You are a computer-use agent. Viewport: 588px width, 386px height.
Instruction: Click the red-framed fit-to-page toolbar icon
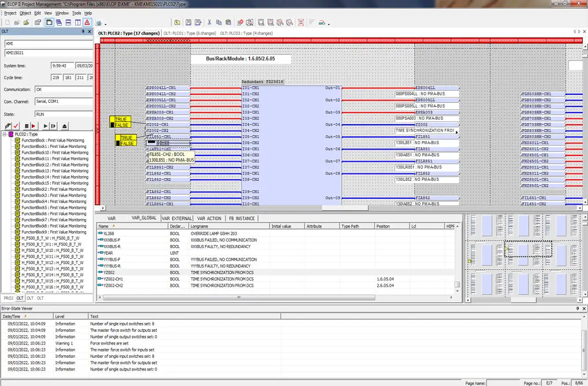point(300,23)
